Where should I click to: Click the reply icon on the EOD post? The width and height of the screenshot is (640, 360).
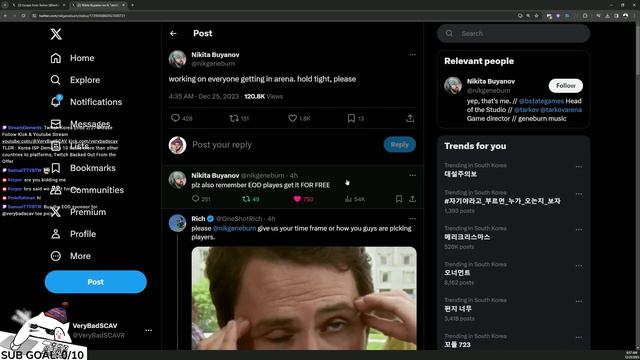pos(196,199)
